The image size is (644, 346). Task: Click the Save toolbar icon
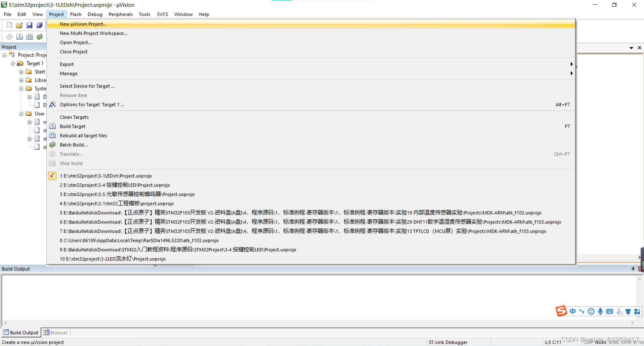coord(30,25)
